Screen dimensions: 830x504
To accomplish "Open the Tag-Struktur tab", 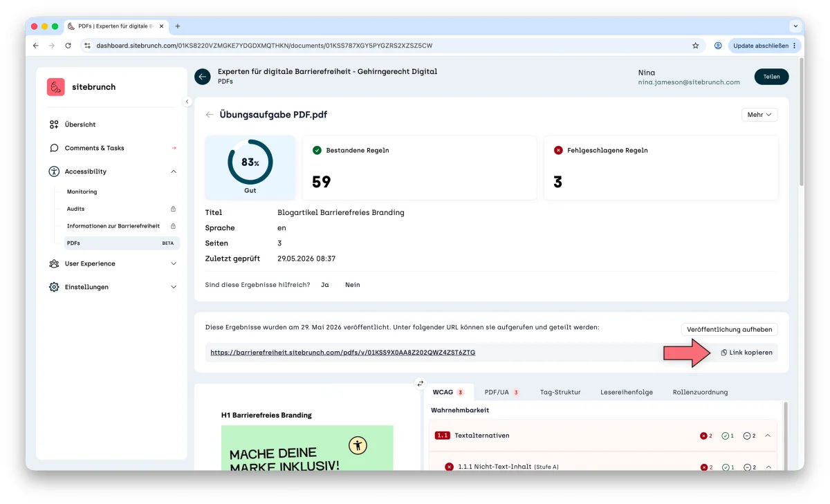I will [560, 392].
